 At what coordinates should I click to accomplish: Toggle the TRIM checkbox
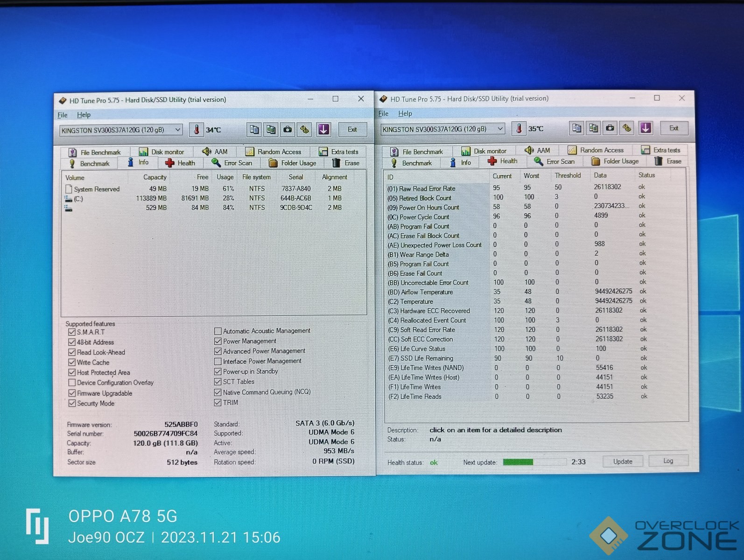pyautogui.click(x=218, y=402)
